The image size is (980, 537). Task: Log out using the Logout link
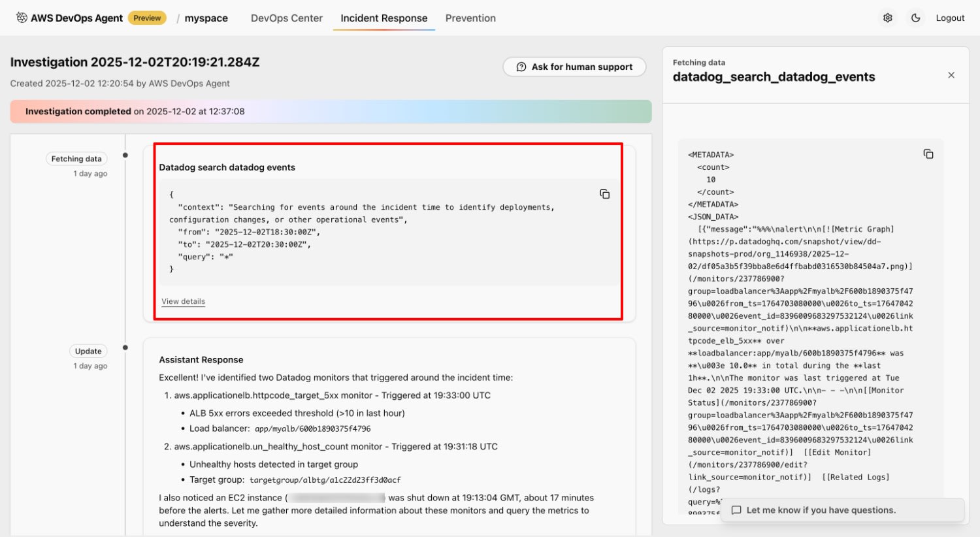tap(950, 18)
